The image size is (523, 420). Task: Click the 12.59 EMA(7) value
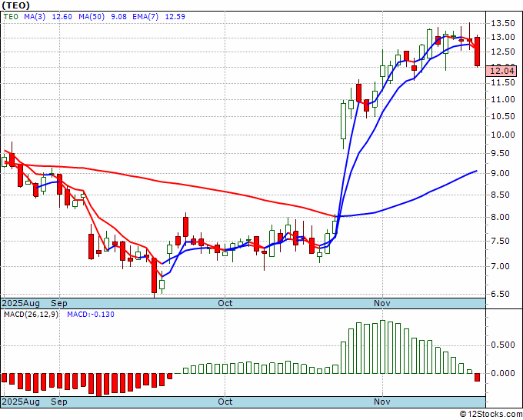[x=175, y=17]
